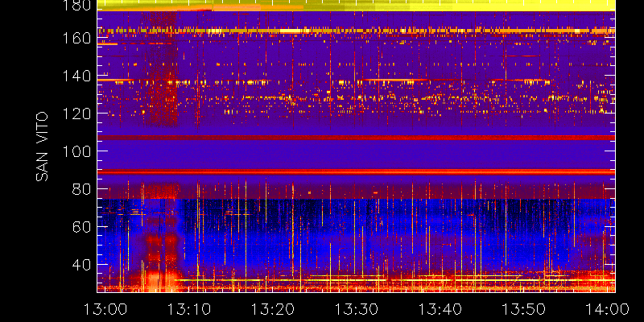Click the 160 frequency axis label
The height and width of the screenshot is (322, 644).
pyautogui.click(x=76, y=39)
